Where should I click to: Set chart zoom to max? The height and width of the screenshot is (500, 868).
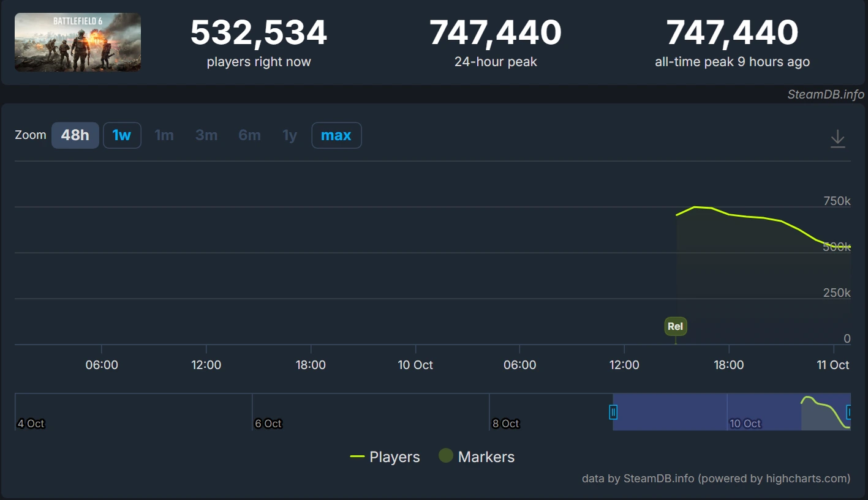336,135
